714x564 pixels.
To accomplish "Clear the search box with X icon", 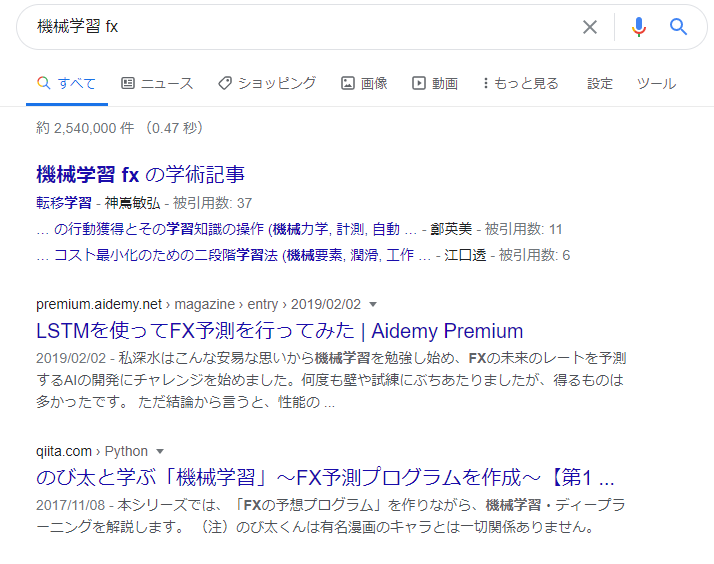I will [x=590, y=27].
